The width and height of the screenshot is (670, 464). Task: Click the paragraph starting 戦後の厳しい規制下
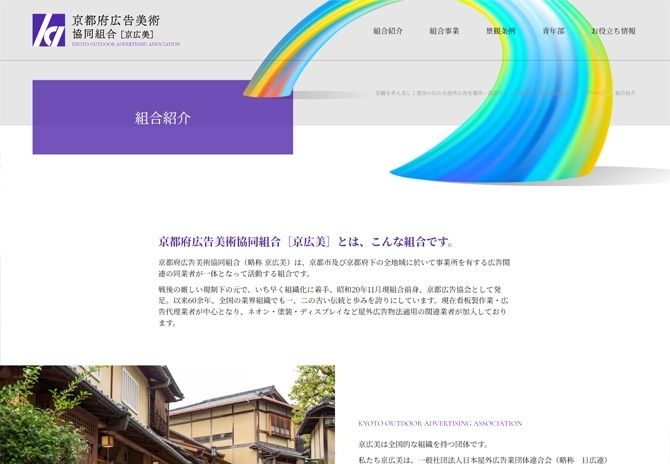[334, 305]
